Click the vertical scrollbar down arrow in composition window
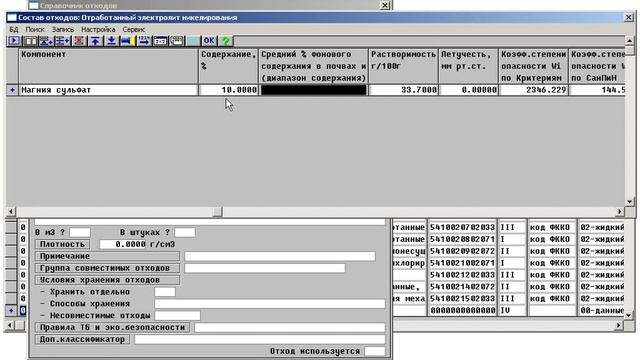 click(x=629, y=202)
